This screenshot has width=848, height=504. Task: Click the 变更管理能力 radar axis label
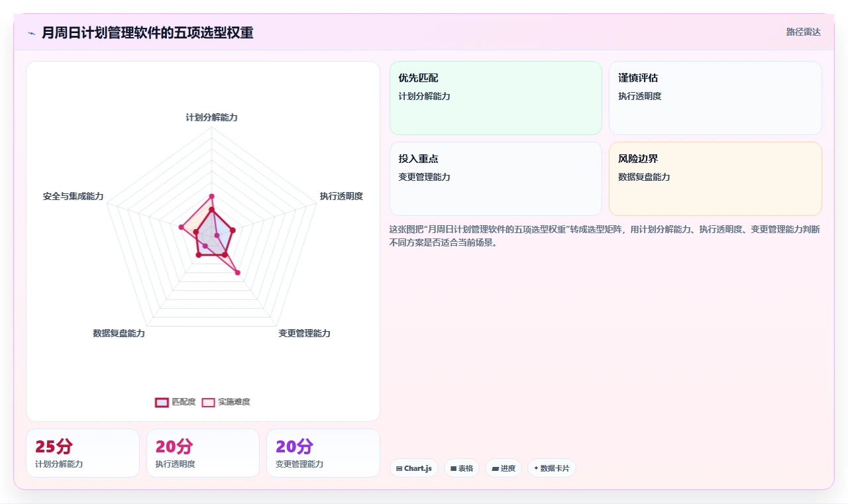tap(304, 333)
